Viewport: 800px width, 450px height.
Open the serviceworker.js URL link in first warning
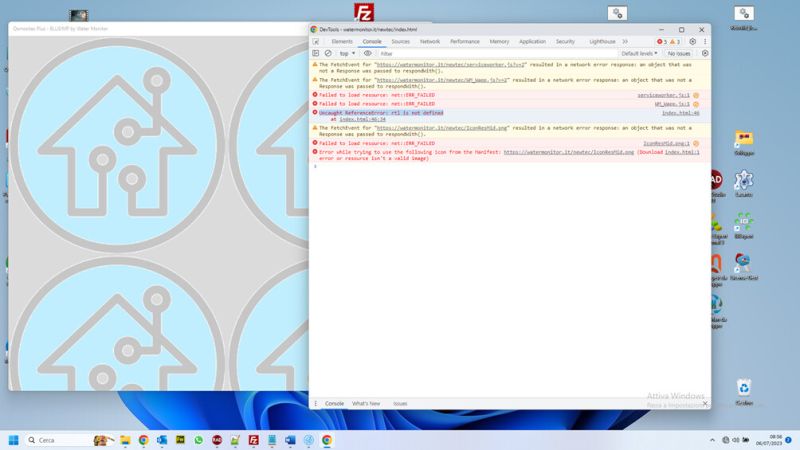point(451,65)
